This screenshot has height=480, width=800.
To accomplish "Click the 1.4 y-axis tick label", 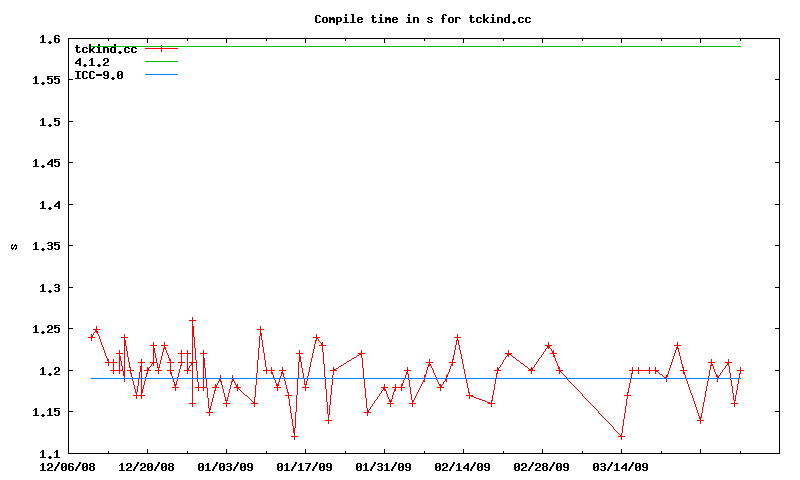I will pyautogui.click(x=49, y=205).
